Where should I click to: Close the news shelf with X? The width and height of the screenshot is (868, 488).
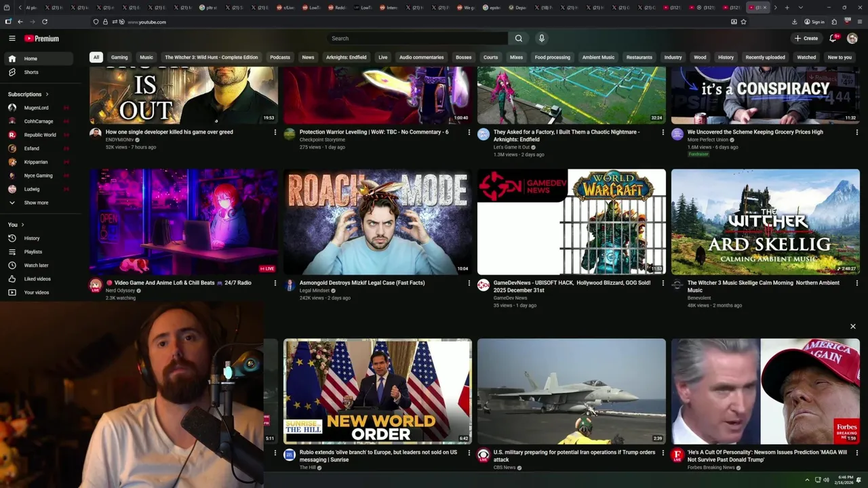[x=853, y=327]
